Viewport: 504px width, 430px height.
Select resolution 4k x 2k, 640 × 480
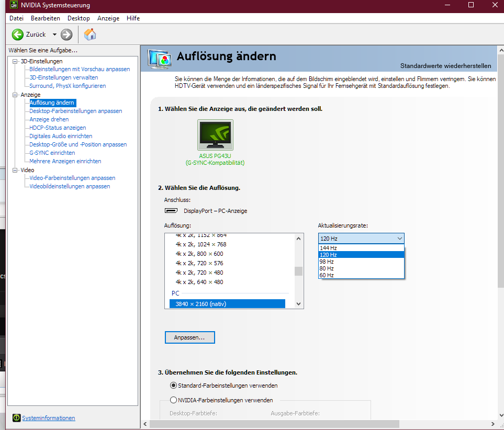coord(199,282)
